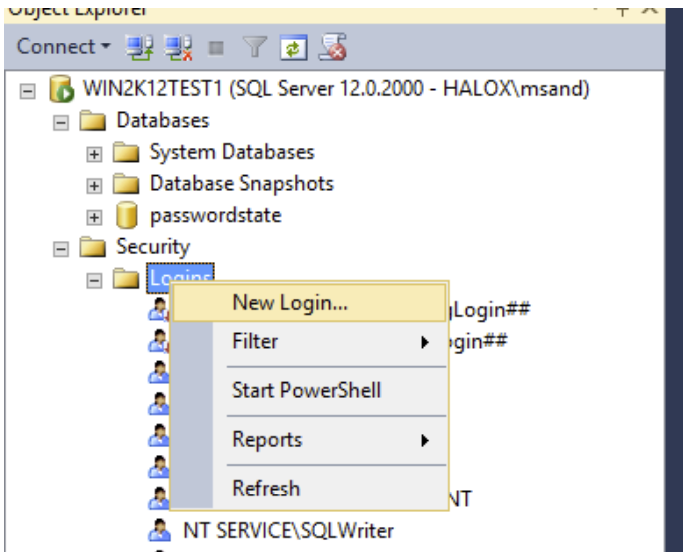This screenshot has height=552, width=683.
Task: Click the gray Stop toolbar icon
Action: pos(216,48)
